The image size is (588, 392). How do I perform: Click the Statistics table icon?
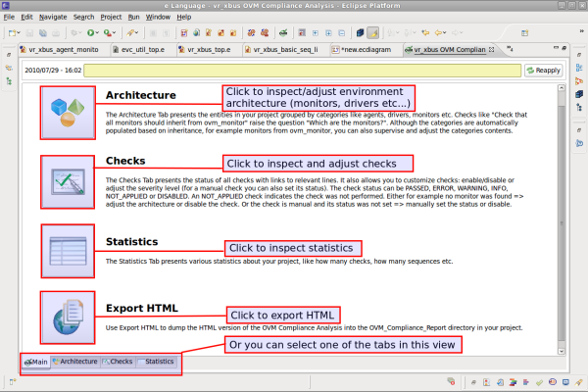pos(68,251)
